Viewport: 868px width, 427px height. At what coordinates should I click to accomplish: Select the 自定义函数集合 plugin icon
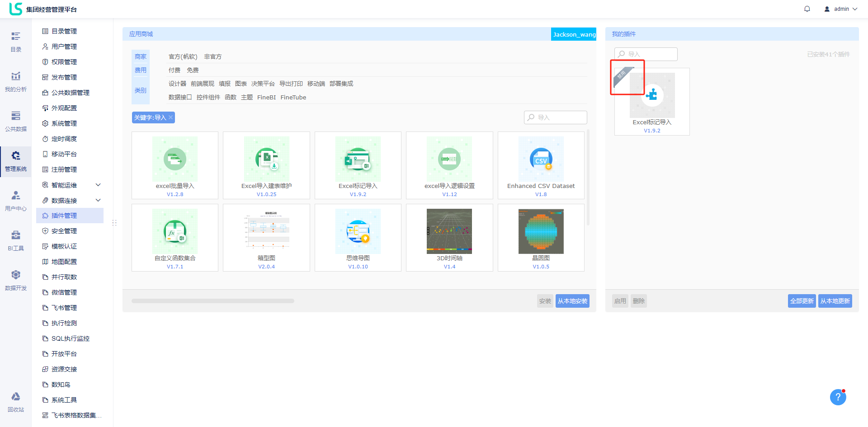[175, 231]
